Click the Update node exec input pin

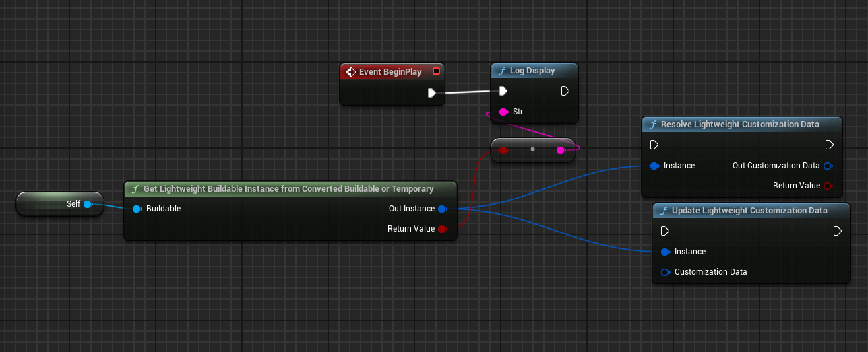click(665, 231)
